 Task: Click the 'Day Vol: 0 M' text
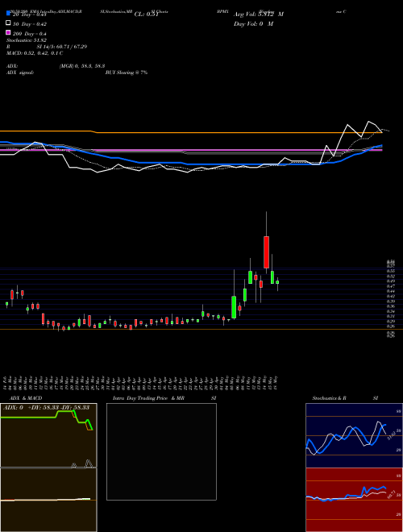[253, 24]
